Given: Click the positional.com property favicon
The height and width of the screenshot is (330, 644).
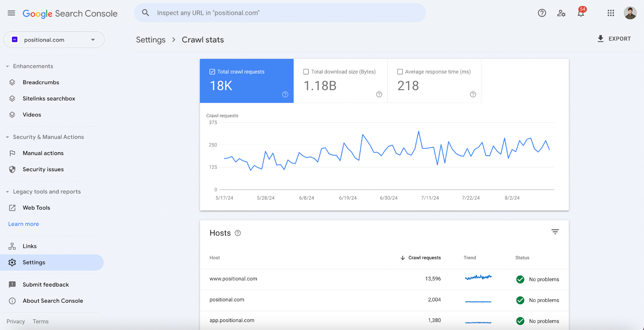Looking at the screenshot, I should [15, 39].
